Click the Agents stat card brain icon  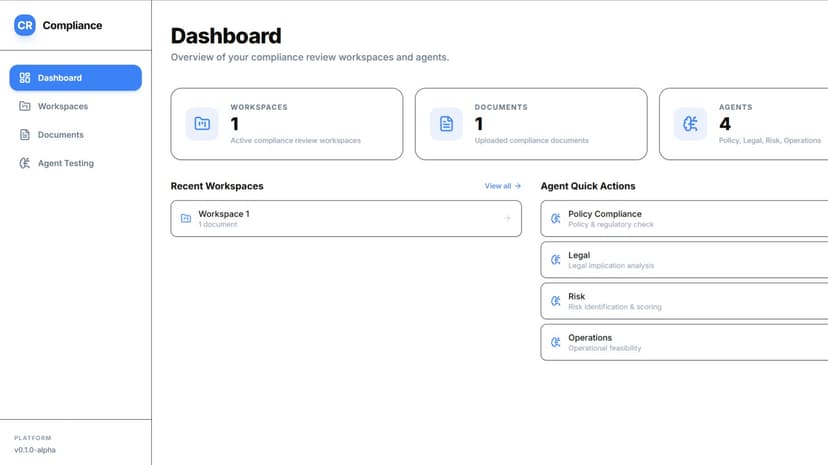pyautogui.click(x=690, y=124)
